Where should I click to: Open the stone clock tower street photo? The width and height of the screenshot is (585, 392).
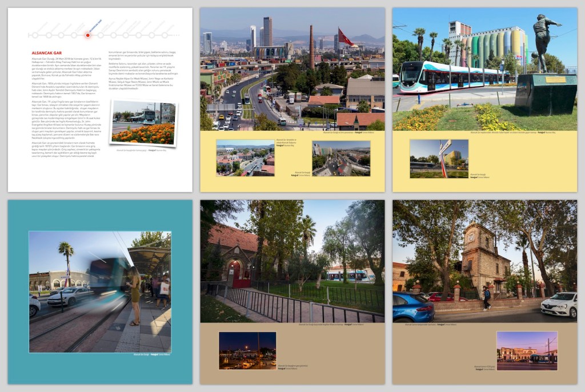[x=484, y=261]
